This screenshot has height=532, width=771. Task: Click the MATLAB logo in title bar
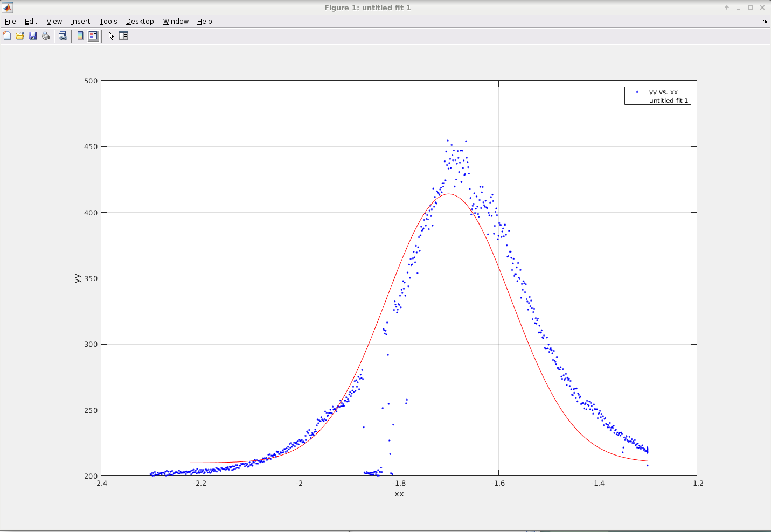[x=7, y=8]
